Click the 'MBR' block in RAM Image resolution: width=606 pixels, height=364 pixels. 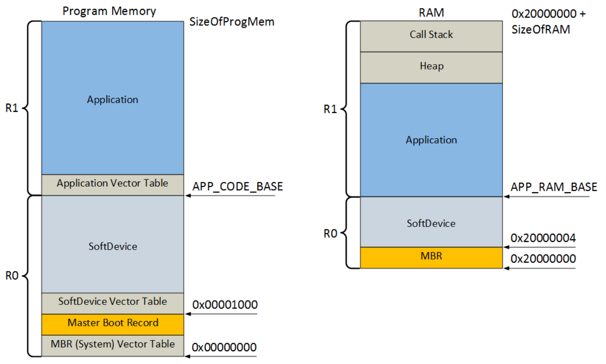(x=431, y=257)
